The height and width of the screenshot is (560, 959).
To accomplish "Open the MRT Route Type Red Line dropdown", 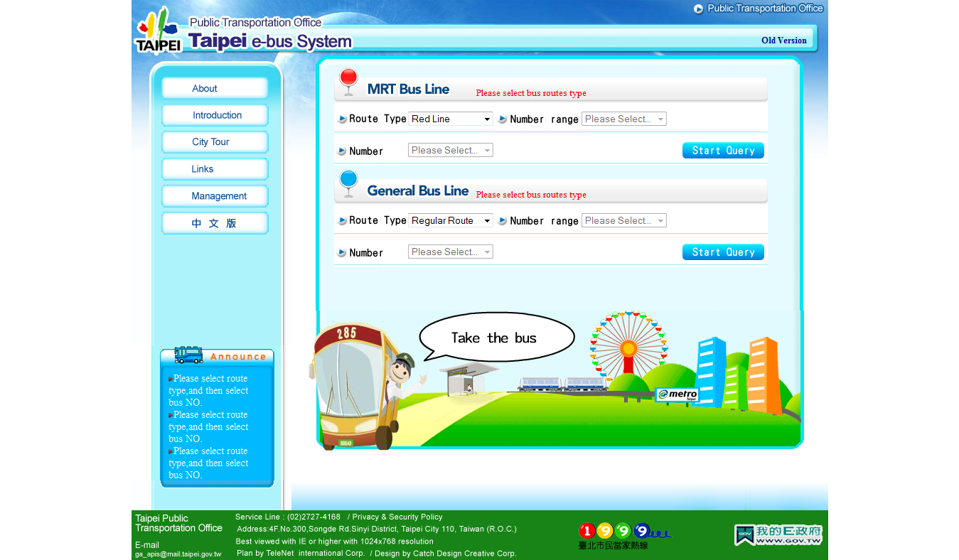I will coord(451,119).
